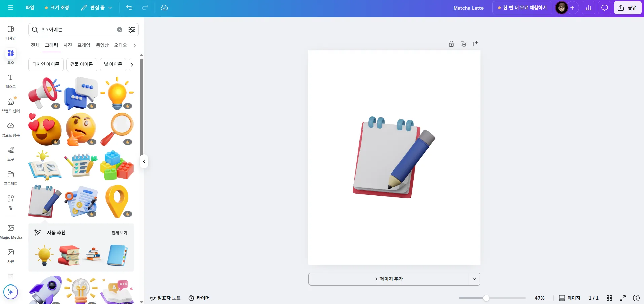This screenshot has width=644, height=304.
Task: Open the 도구 drawing tools panel
Action: [x=11, y=154]
